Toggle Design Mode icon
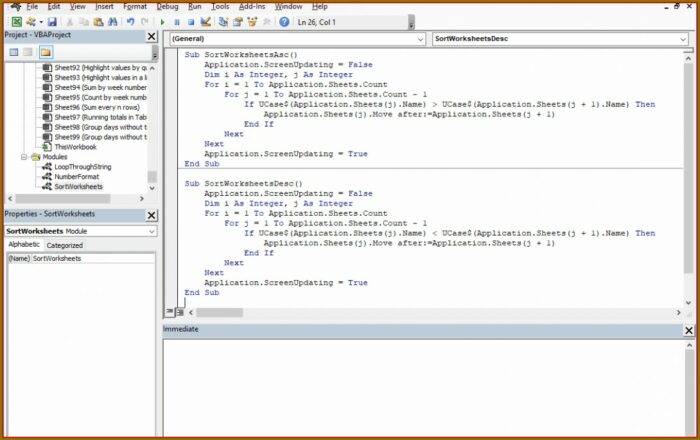Screen dimensions: 700x440 click(205, 22)
